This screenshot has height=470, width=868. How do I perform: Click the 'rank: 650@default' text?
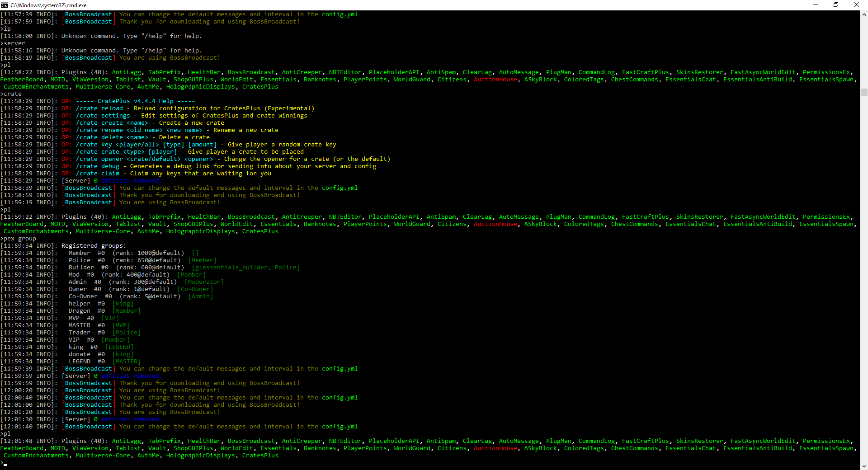146,260
